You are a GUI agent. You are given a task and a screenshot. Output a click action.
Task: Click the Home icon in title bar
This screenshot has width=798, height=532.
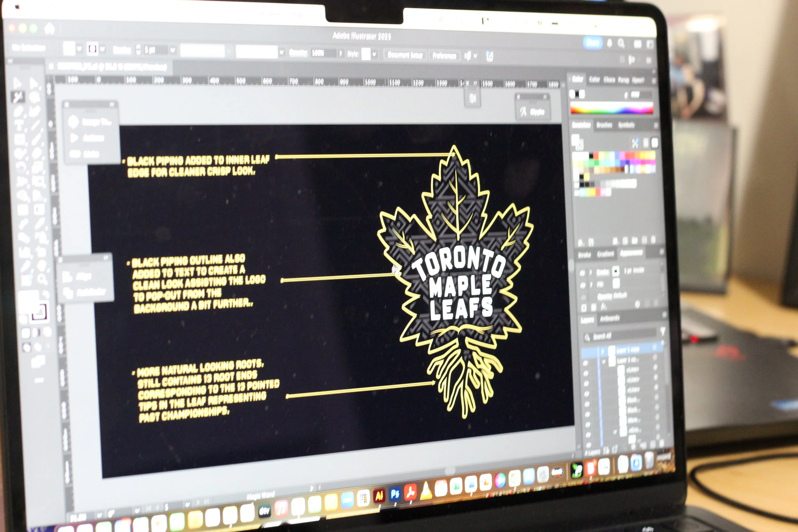coord(49,29)
